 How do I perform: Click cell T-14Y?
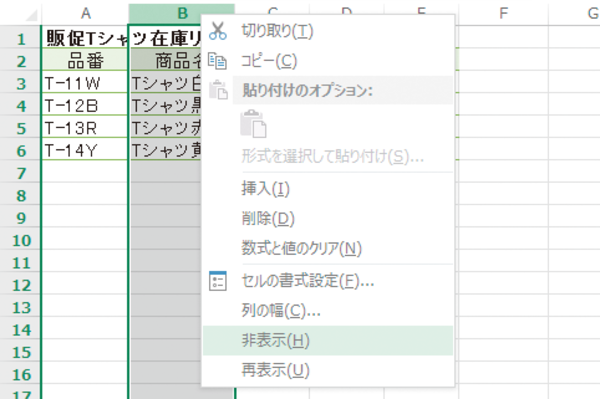pos(85,150)
